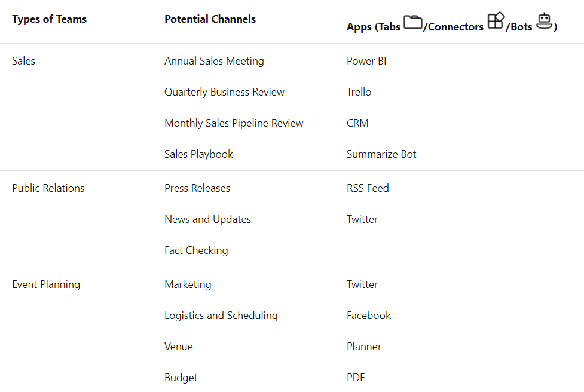Click Quarterly Business Review channel text

(224, 92)
